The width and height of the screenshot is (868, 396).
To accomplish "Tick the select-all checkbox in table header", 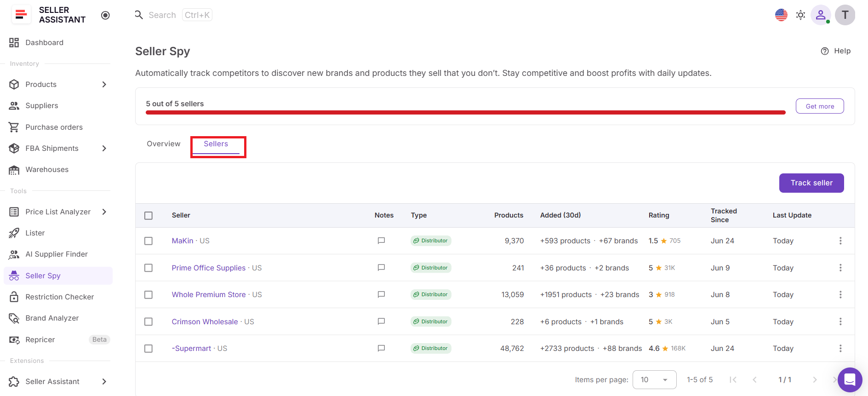I will click(x=148, y=215).
